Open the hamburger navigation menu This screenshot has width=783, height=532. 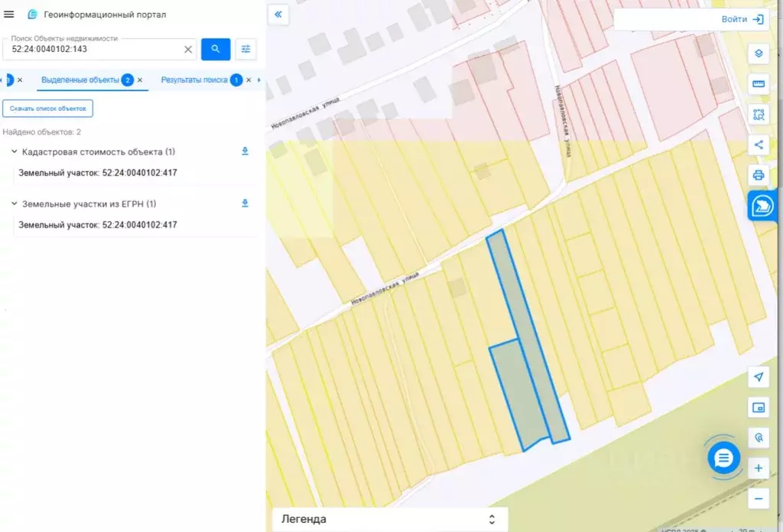point(10,14)
